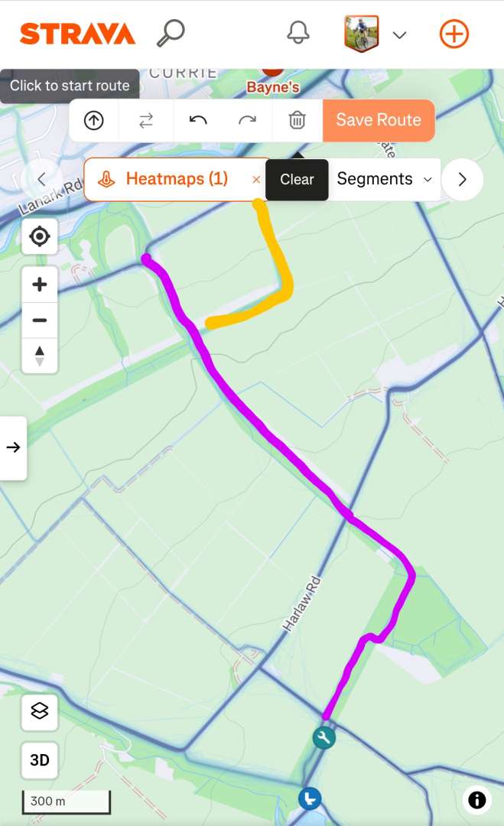Redo the route edit
504x826 pixels.
point(247,120)
